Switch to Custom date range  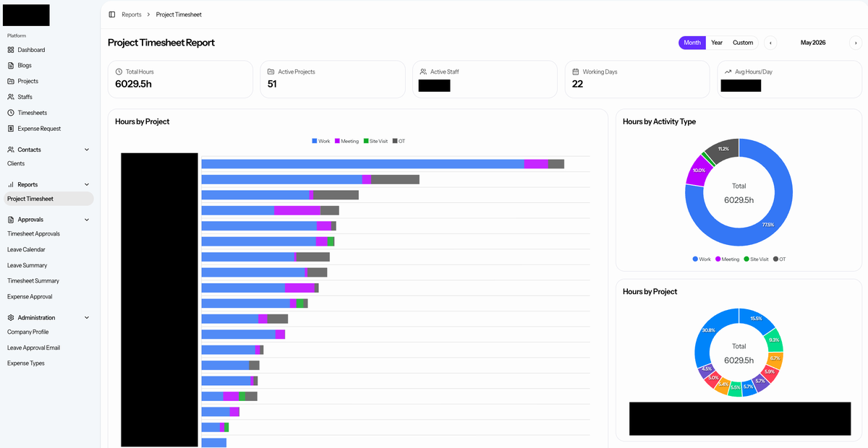[743, 43]
